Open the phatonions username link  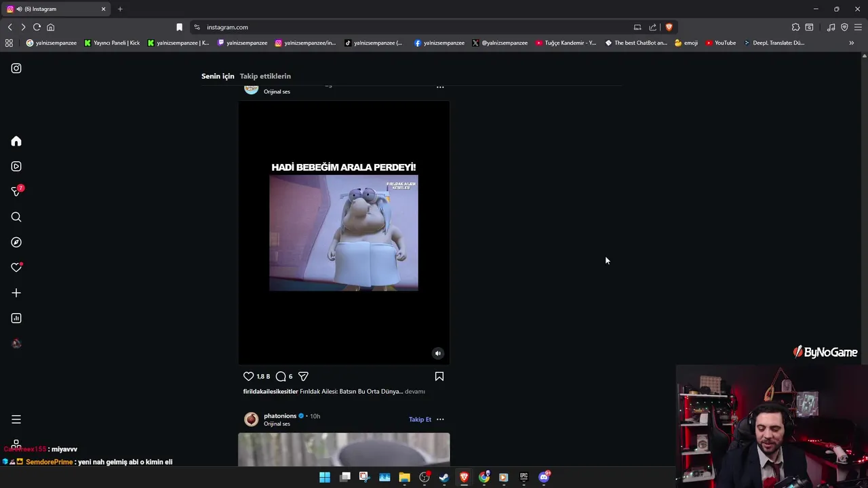click(280, 416)
